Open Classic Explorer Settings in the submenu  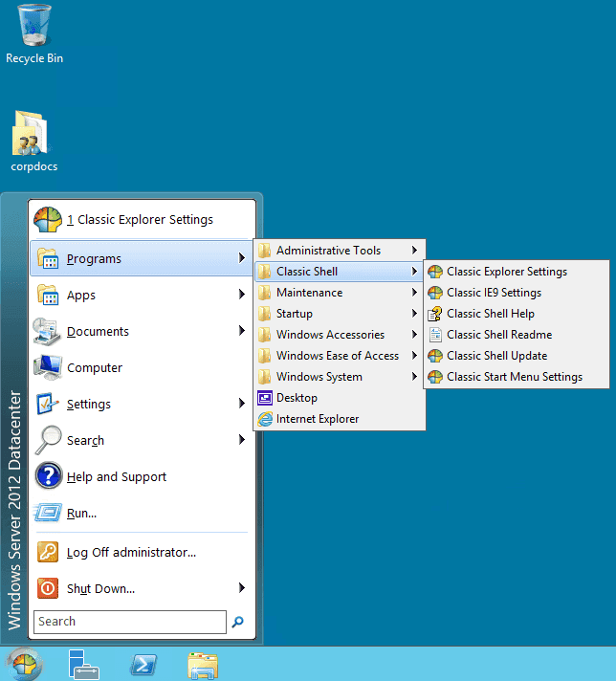(517, 272)
